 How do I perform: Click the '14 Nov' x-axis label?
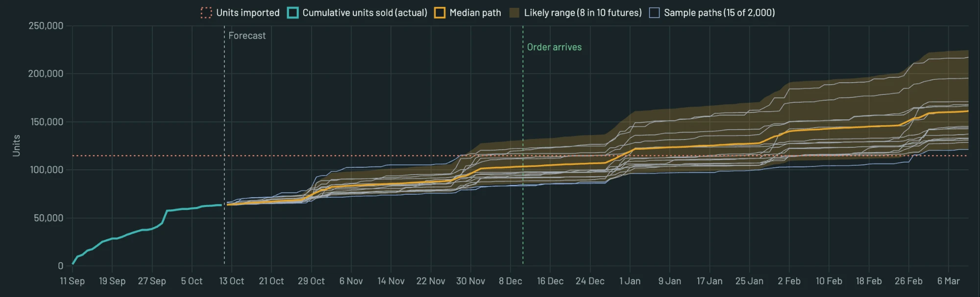pyautogui.click(x=391, y=281)
